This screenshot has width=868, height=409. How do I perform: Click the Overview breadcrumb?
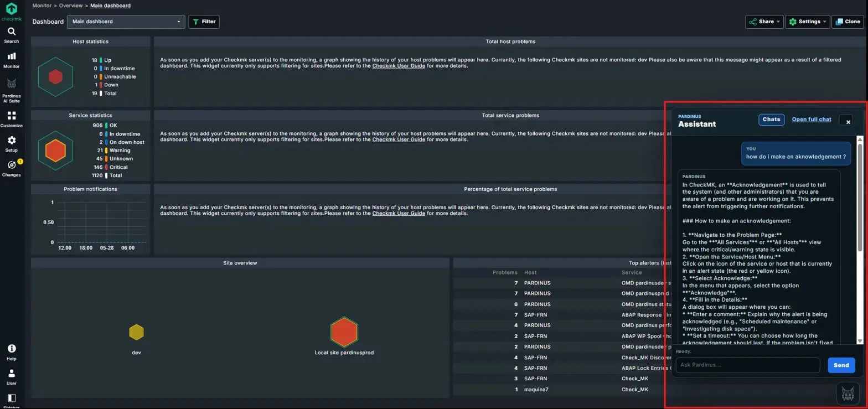point(71,6)
